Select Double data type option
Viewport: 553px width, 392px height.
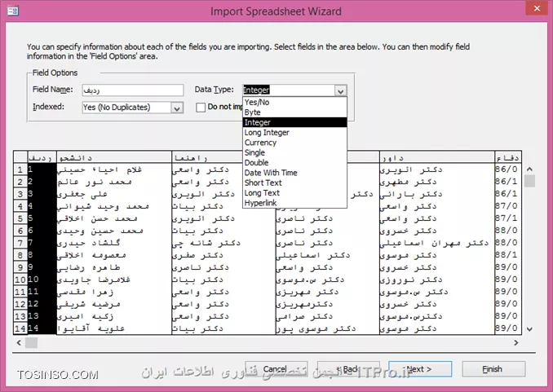[x=294, y=162]
